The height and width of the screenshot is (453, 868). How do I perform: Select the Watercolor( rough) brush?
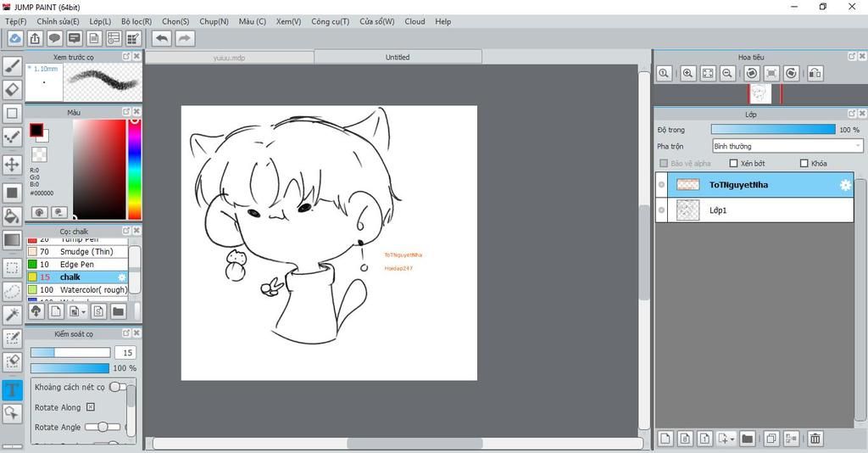pyautogui.click(x=77, y=289)
